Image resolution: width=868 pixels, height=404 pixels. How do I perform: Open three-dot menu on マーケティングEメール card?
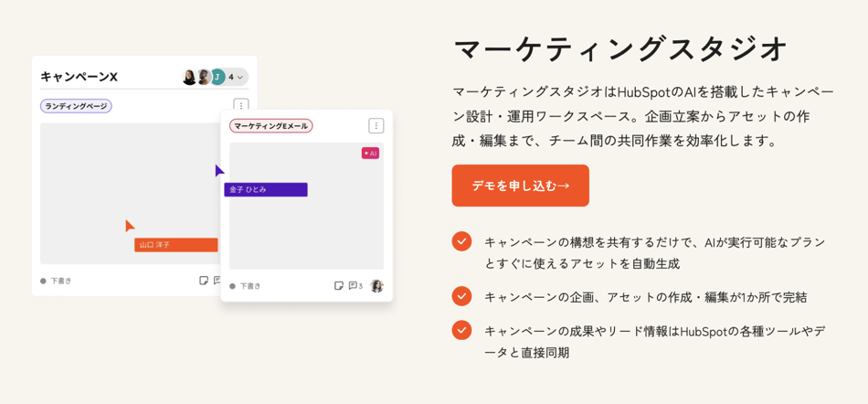click(x=376, y=126)
